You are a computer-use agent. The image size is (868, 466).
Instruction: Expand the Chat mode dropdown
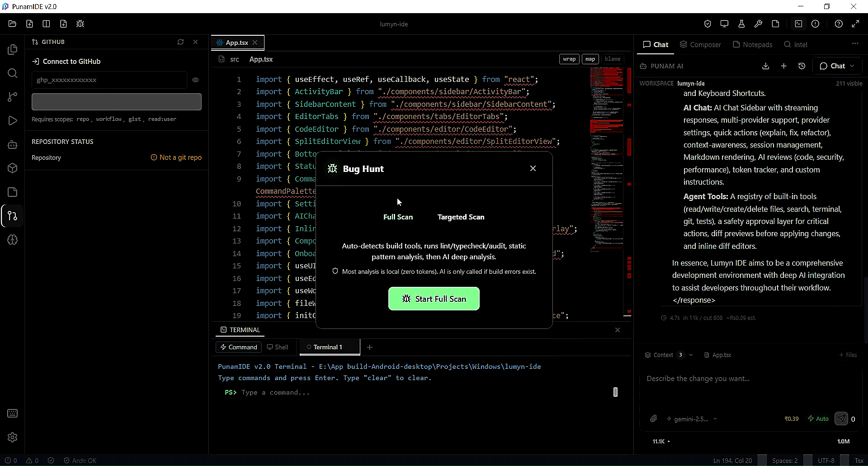(837, 66)
